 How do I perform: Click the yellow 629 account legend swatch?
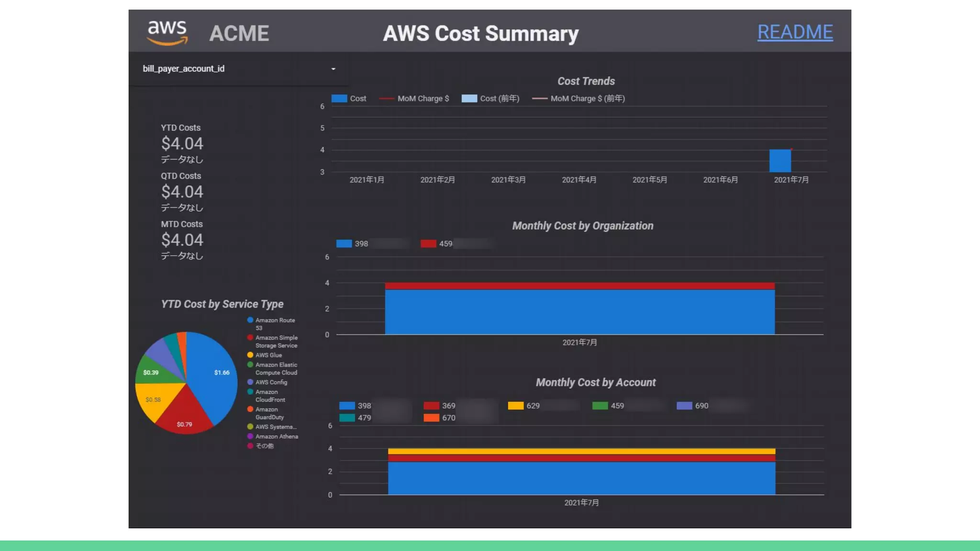click(x=515, y=406)
